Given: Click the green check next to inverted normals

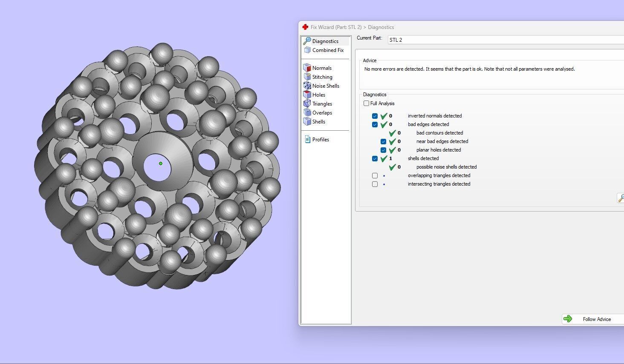Looking at the screenshot, I should 384,116.
